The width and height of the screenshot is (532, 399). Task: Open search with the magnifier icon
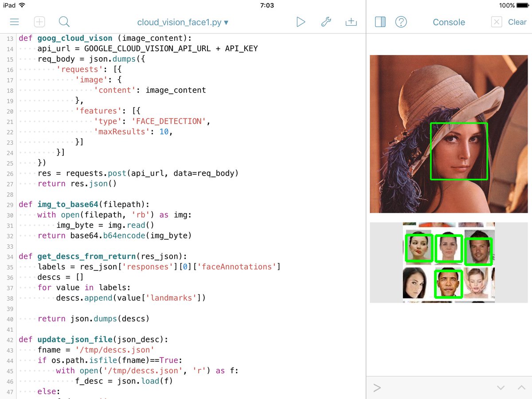point(64,22)
